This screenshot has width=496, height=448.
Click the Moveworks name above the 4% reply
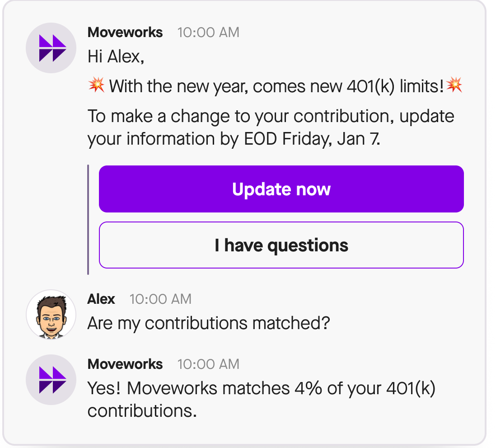[x=125, y=364]
